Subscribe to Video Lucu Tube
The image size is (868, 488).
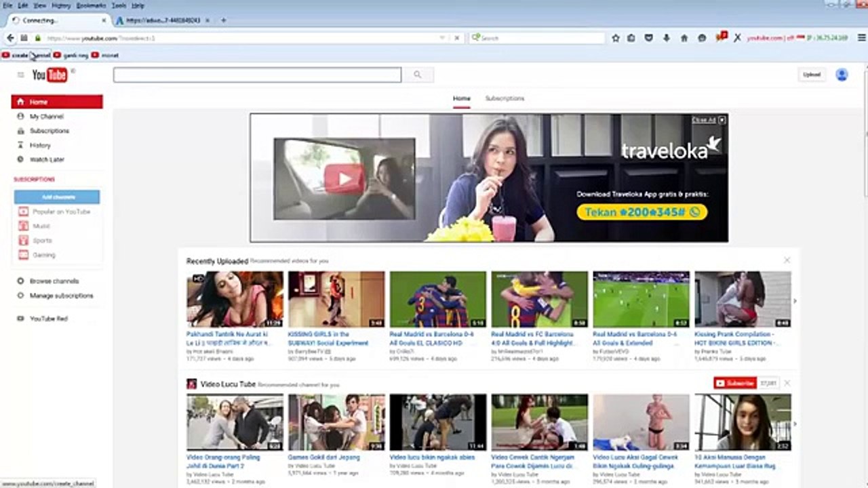pos(735,383)
